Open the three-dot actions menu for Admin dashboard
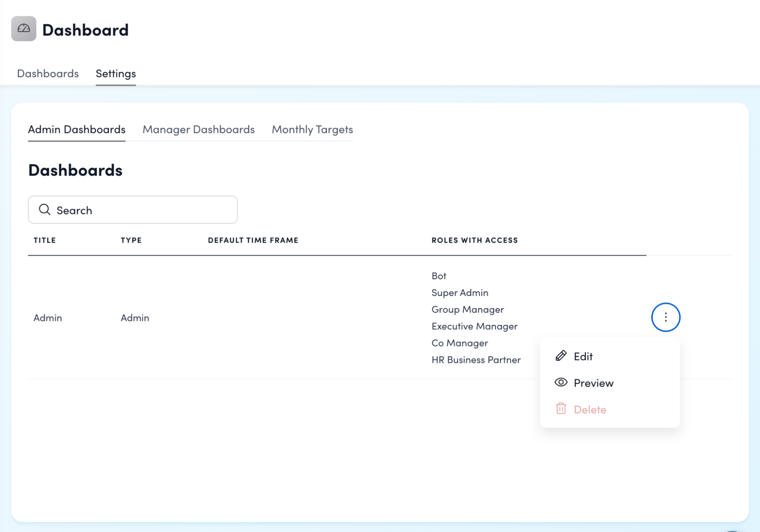This screenshot has height=532, width=760. 666,317
